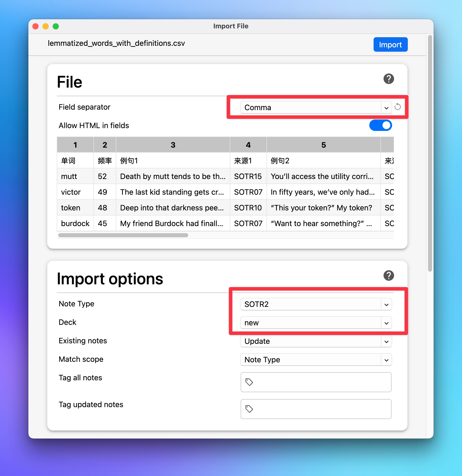Expand the Note Type SOTR2 dropdown
Image resolution: width=462 pixels, height=476 pixels.
[x=316, y=304]
